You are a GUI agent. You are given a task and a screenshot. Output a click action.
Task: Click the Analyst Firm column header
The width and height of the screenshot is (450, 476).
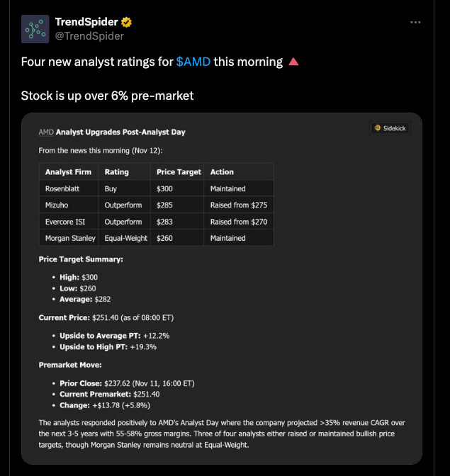[x=69, y=171]
